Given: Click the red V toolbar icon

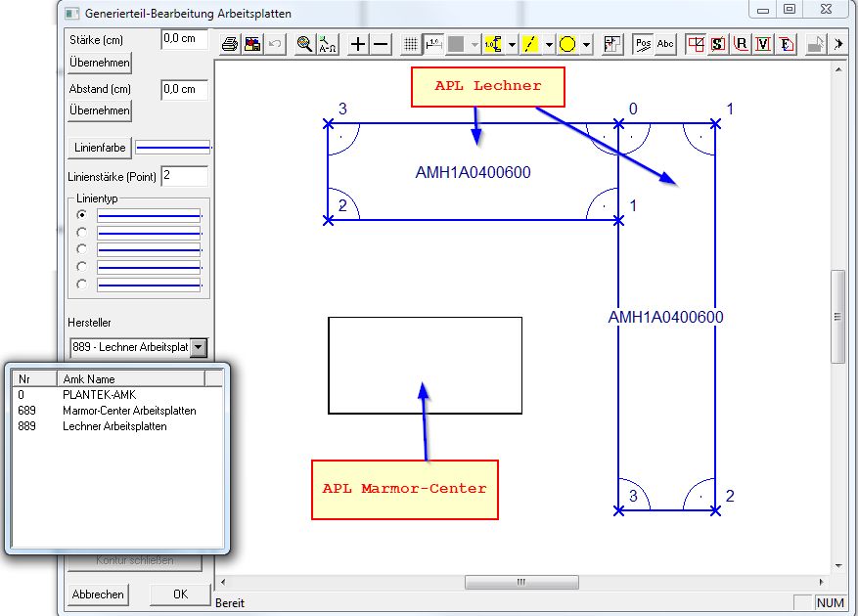Looking at the screenshot, I should 763,44.
